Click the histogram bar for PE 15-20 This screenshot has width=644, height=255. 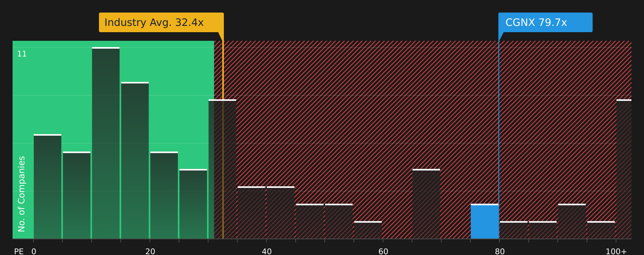(x=135, y=160)
